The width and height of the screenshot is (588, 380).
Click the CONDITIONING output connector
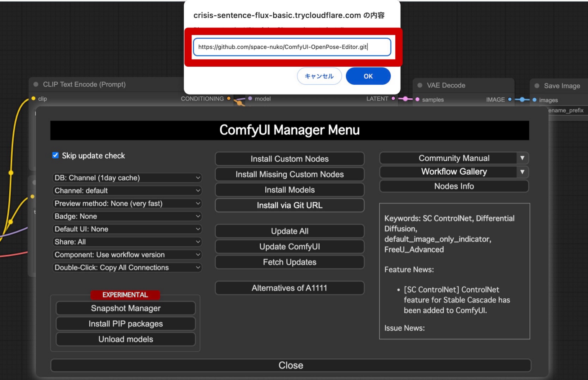coord(229,98)
